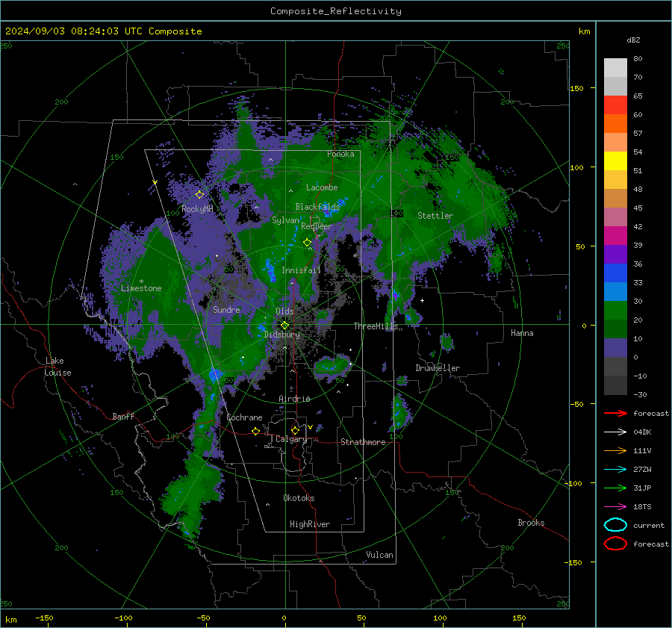Click the Limestone label
Viewport: 672px width, 628px height.
click(141, 288)
